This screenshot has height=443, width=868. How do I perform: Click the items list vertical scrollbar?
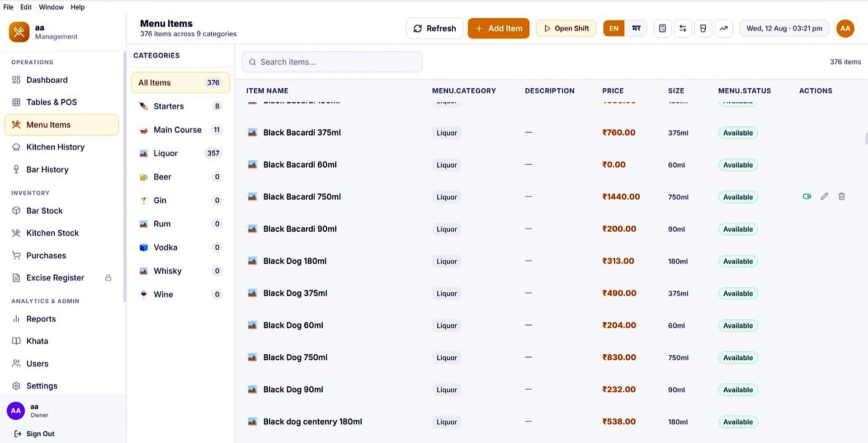pos(866,138)
